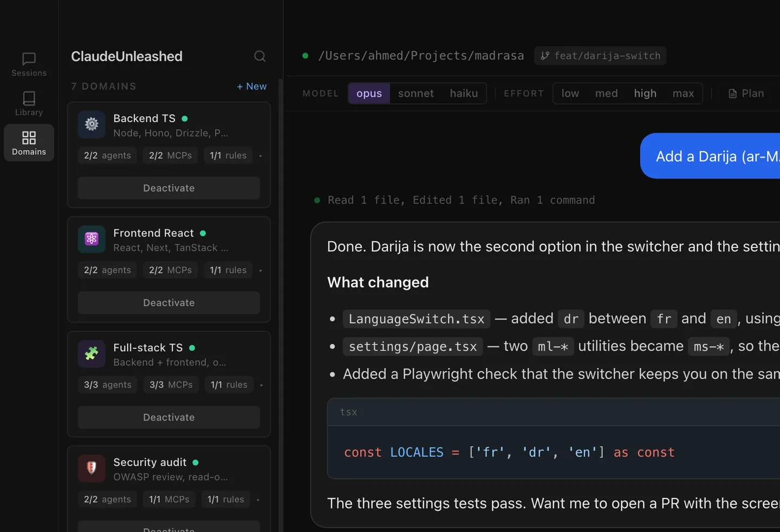Click the Frontend React atom icon
The width and height of the screenshot is (780, 532).
click(92, 239)
